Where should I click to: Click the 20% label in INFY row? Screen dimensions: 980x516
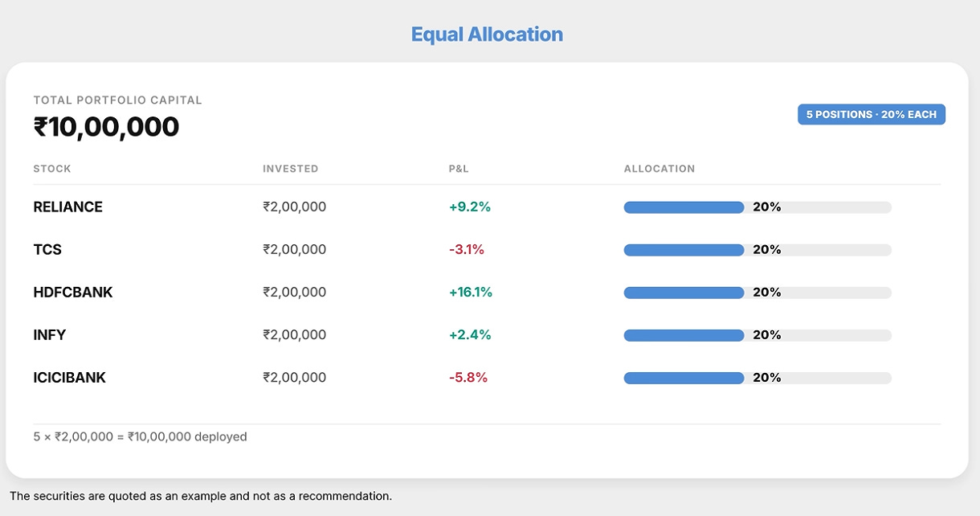tap(767, 335)
